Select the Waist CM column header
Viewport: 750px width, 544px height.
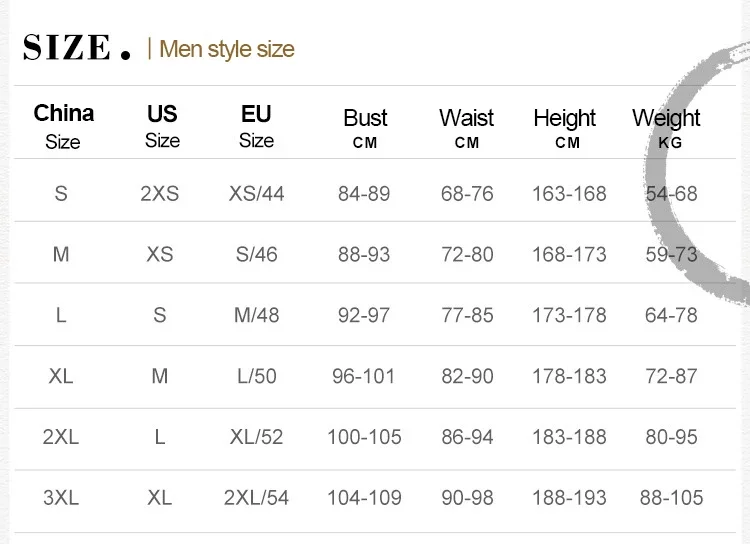tap(467, 128)
